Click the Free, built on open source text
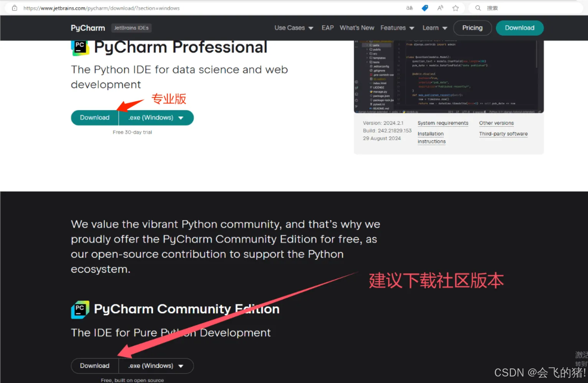 (132, 380)
